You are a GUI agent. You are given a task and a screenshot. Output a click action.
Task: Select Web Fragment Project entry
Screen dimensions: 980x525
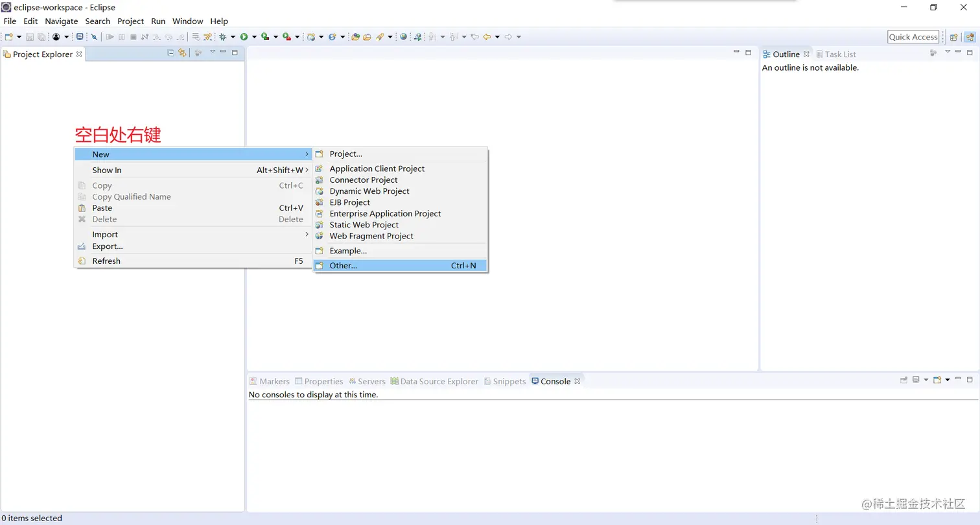click(x=400, y=237)
